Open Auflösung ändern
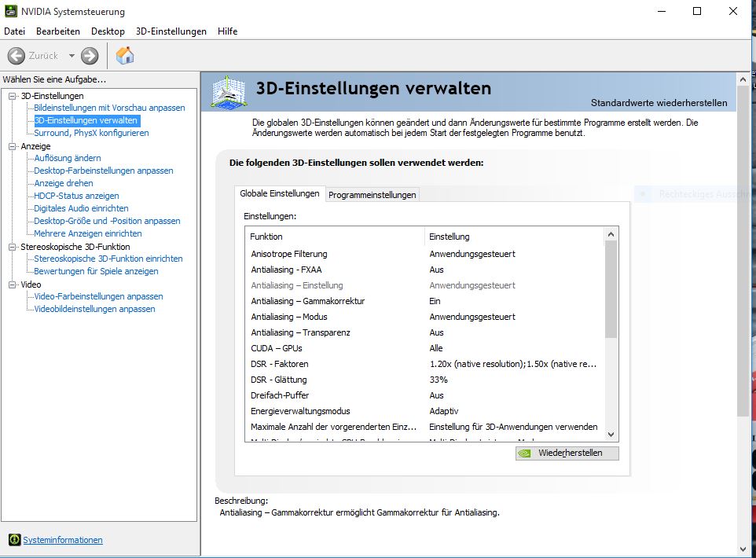Image resolution: width=756 pixels, height=558 pixels. pyautogui.click(x=68, y=158)
